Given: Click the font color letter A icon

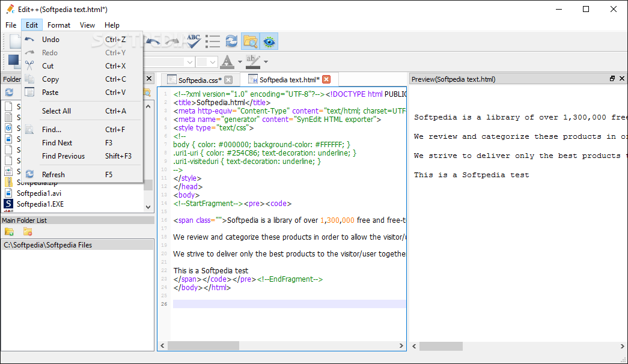Looking at the screenshot, I should pyautogui.click(x=227, y=62).
